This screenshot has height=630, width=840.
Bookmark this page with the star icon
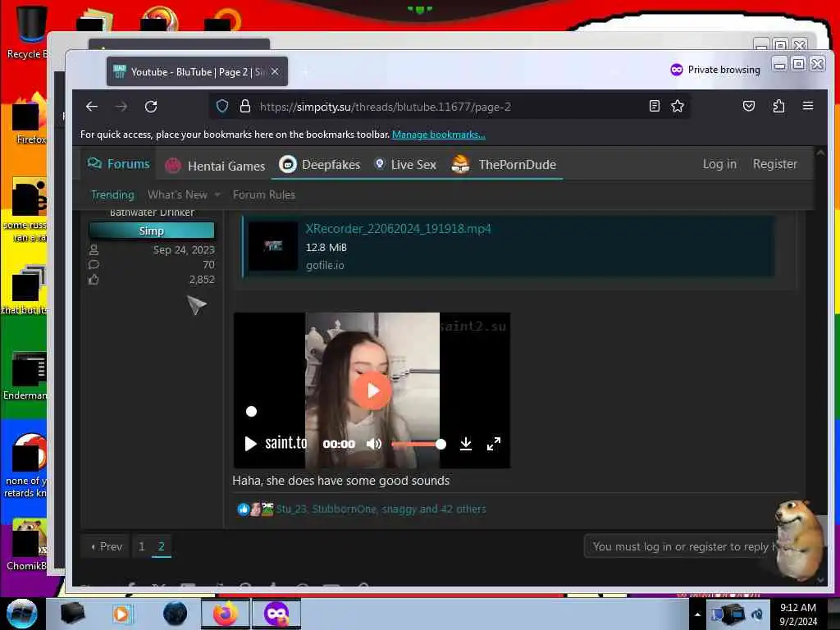pos(678,106)
